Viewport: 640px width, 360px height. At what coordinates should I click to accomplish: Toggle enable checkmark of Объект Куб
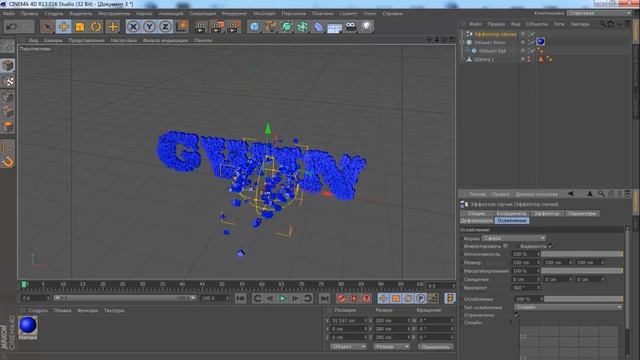(x=532, y=51)
